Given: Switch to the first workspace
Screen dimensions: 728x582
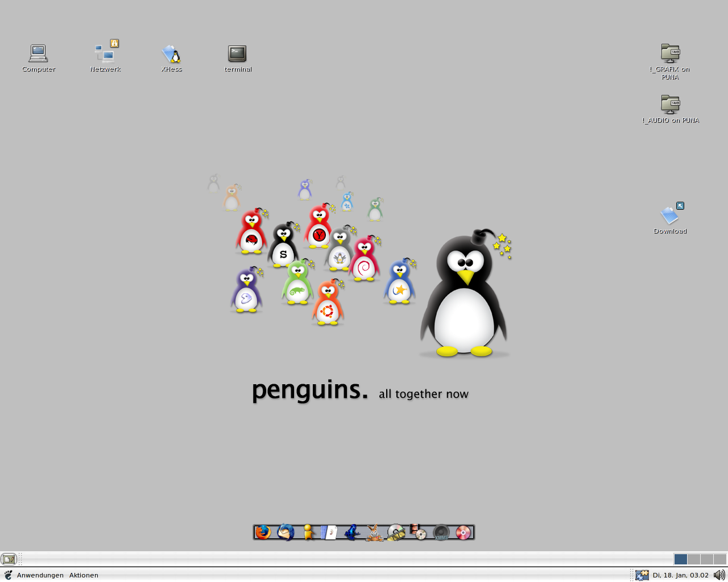Looking at the screenshot, I should [x=681, y=559].
